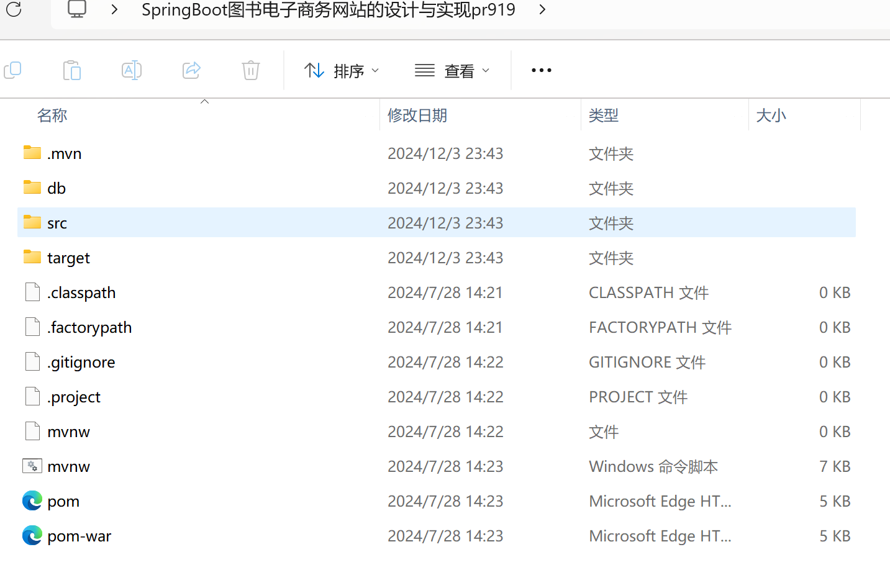Click the share toolbar icon
The width and height of the screenshot is (890, 588).
pyautogui.click(x=192, y=70)
